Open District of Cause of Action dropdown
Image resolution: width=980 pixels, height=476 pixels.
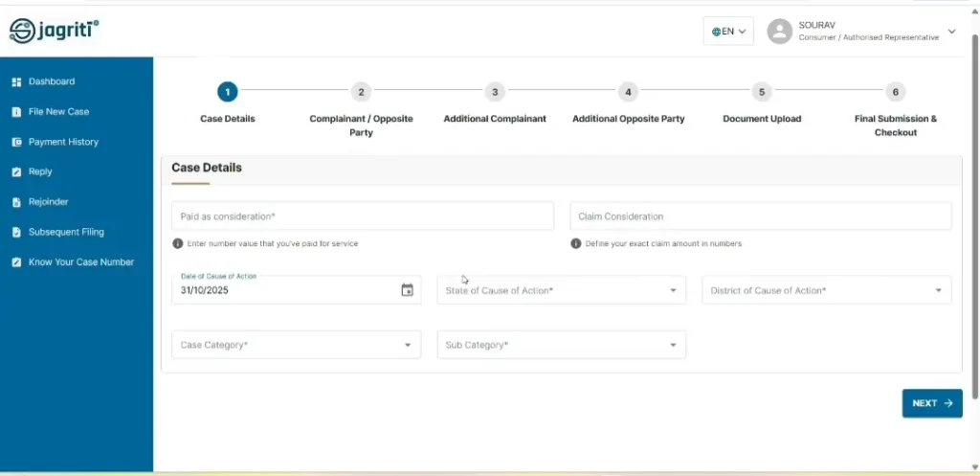[826, 290]
